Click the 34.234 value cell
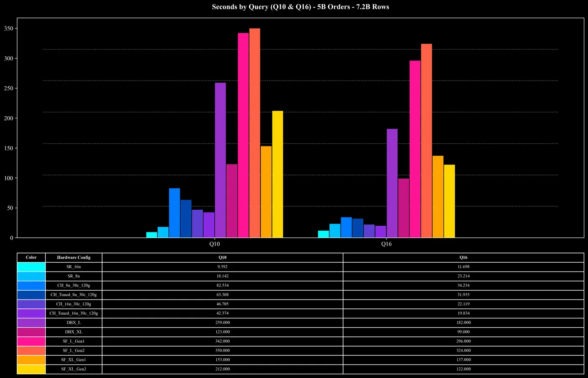588x378 pixels. point(464,285)
